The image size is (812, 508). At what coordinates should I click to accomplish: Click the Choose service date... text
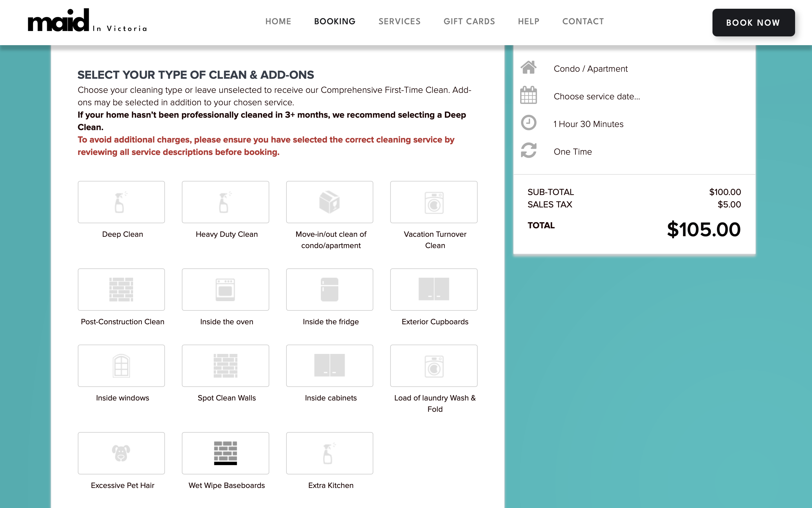pyautogui.click(x=597, y=97)
